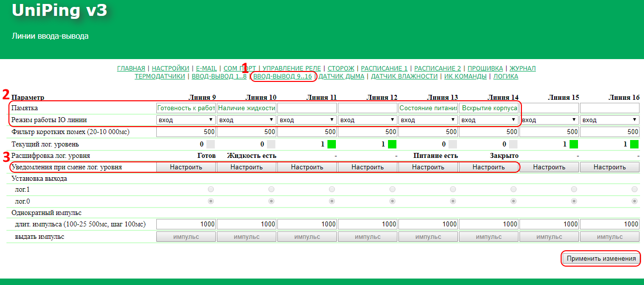Viewport: 644px width, 285px height.
Task: Click the empty Памятка field for Линия 16
Action: click(x=610, y=108)
